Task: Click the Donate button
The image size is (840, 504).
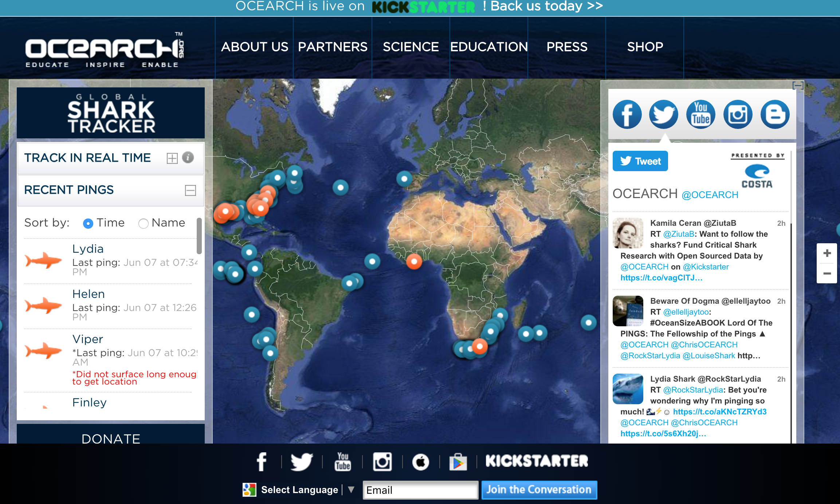Action: click(x=111, y=434)
